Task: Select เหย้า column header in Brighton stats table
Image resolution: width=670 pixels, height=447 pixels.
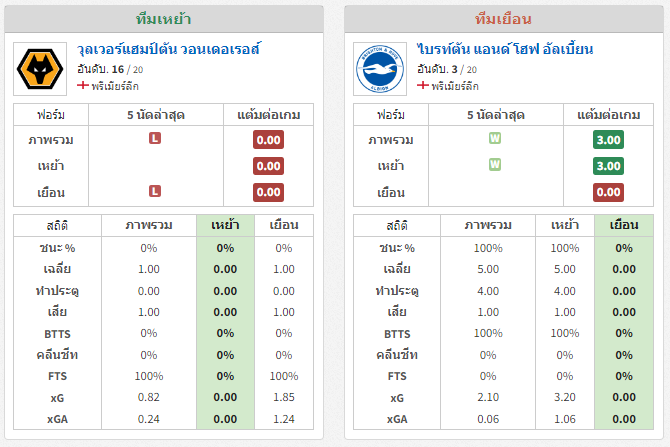Action: (565, 225)
